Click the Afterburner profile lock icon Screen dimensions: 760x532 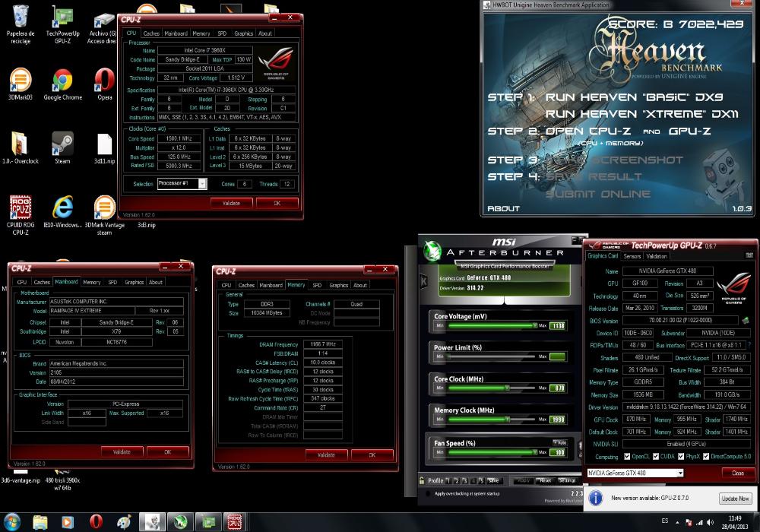422,480
